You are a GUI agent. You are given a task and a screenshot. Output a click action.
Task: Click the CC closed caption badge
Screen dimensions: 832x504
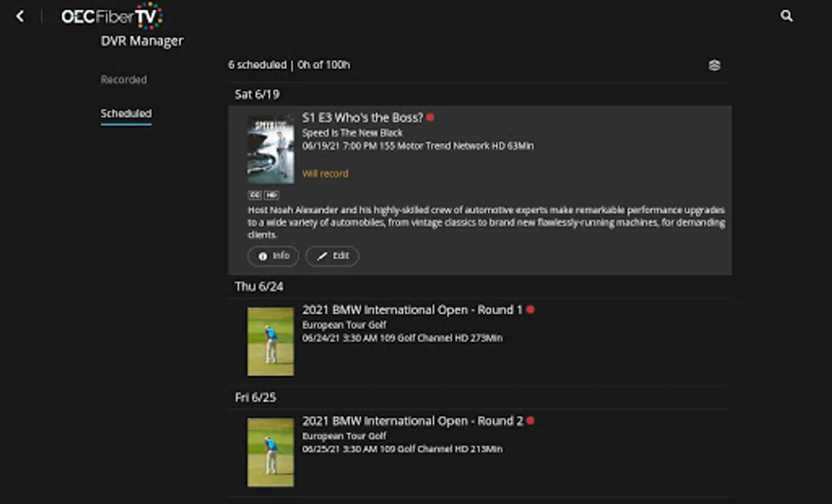(x=255, y=195)
